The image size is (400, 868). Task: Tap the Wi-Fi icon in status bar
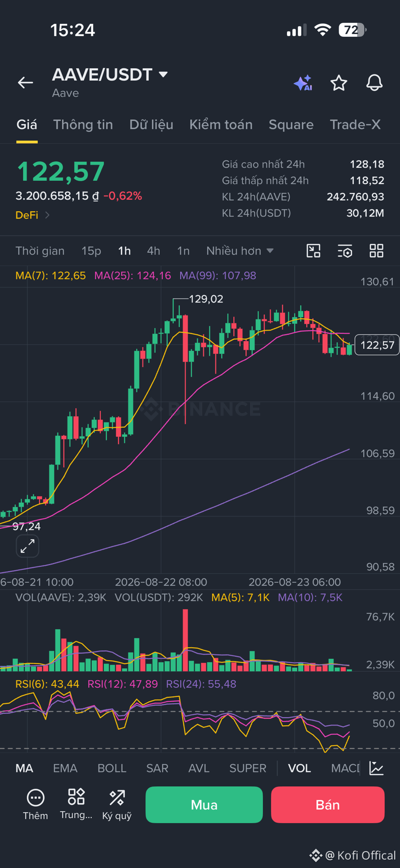[322, 30]
